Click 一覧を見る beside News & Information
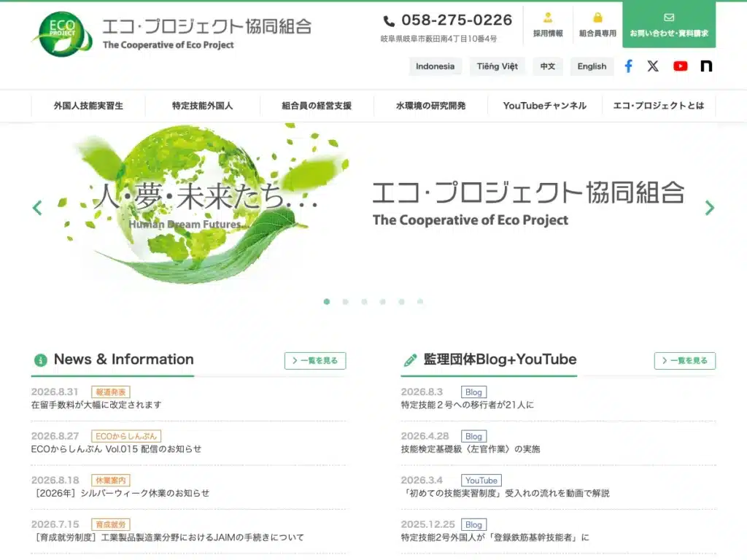This screenshot has height=560, width=747. click(x=315, y=360)
